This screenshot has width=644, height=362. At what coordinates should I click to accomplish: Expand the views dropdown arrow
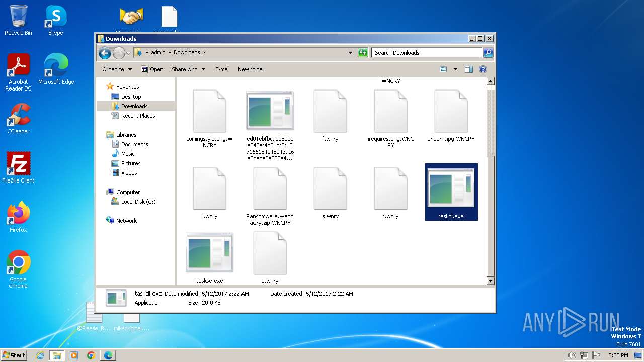(x=455, y=69)
